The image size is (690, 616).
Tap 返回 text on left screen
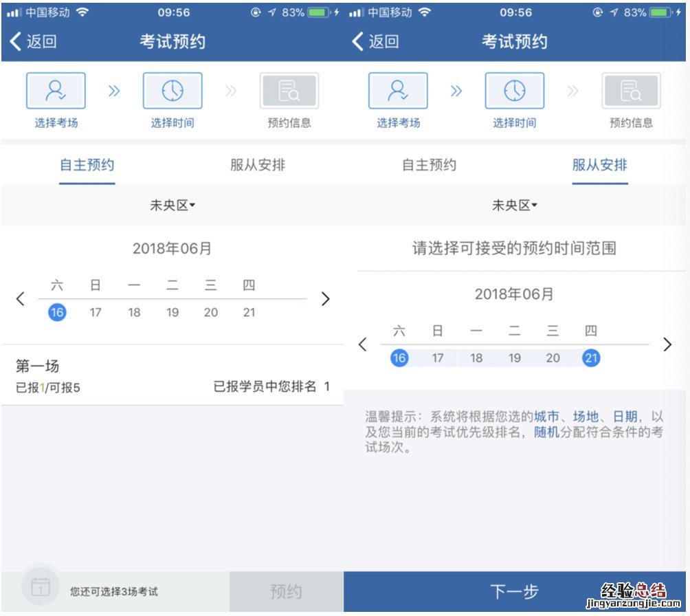click(42, 41)
